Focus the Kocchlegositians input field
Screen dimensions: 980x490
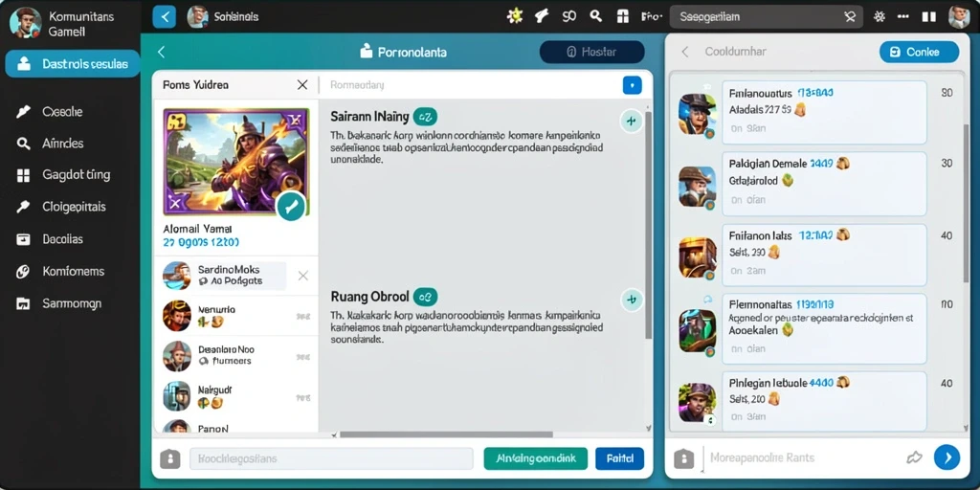(331, 458)
